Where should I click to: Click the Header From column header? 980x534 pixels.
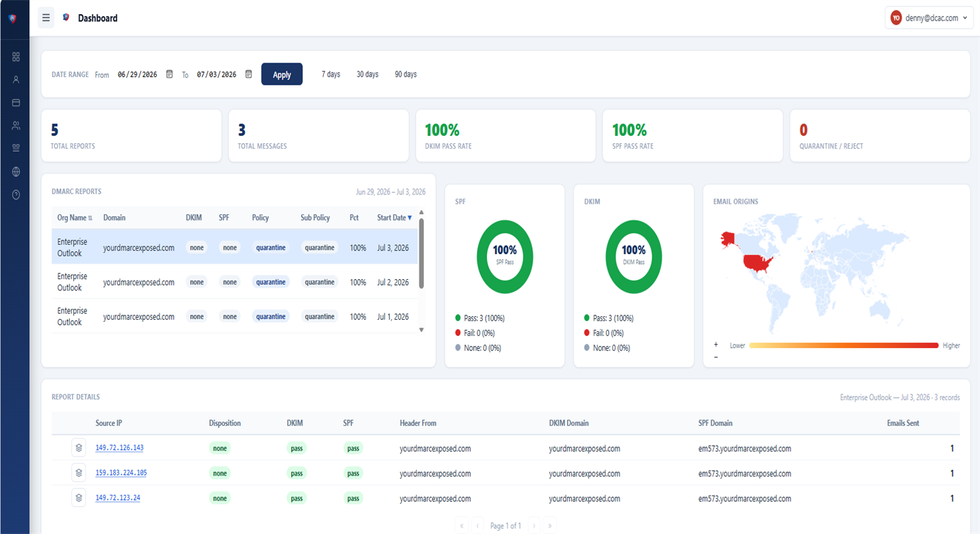[x=418, y=423]
